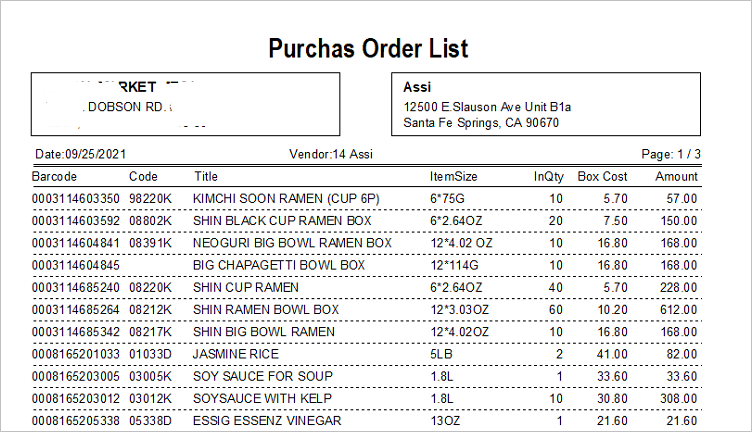Click the 612.00 amount value
This screenshot has width=752, height=432.
click(x=677, y=310)
